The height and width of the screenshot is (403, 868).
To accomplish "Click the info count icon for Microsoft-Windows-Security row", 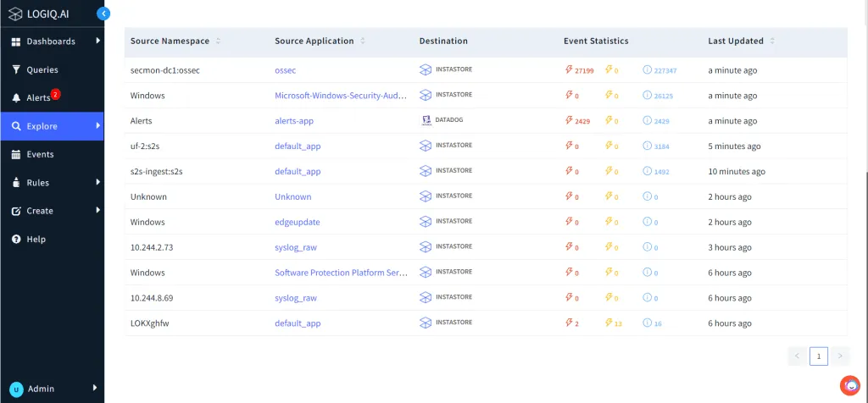I will tap(648, 96).
